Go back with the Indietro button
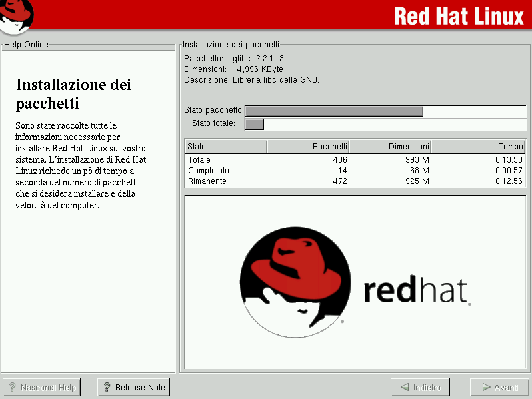The image size is (532, 399). pos(420,388)
